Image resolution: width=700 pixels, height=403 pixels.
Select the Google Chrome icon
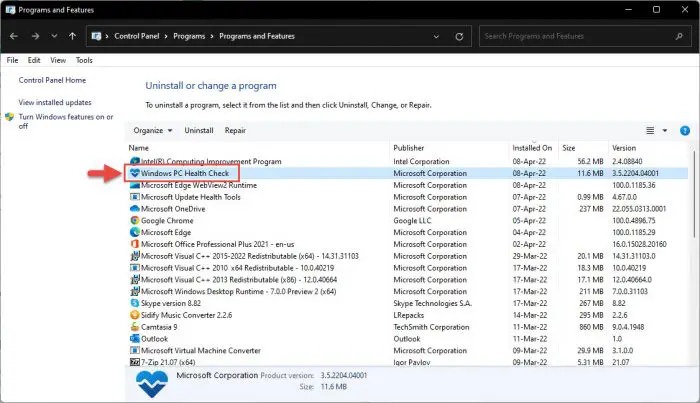(x=134, y=220)
